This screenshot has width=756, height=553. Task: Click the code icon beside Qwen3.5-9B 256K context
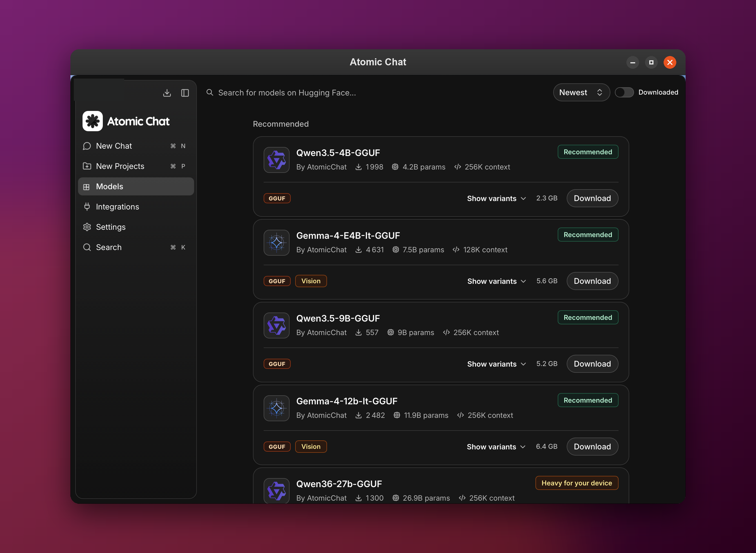pyautogui.click(x=446, y=333)
